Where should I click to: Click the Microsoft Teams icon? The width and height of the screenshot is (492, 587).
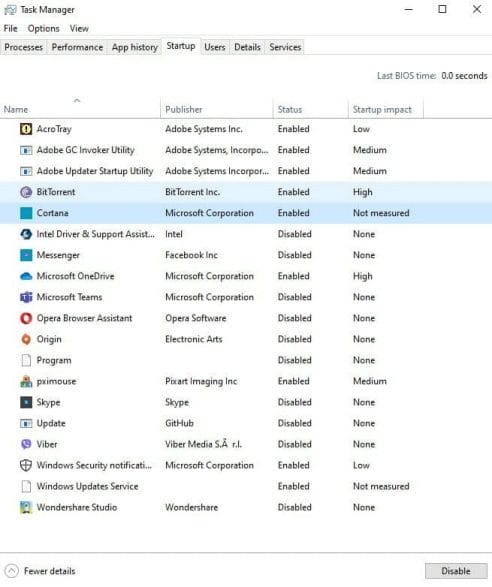coord(26,297)
